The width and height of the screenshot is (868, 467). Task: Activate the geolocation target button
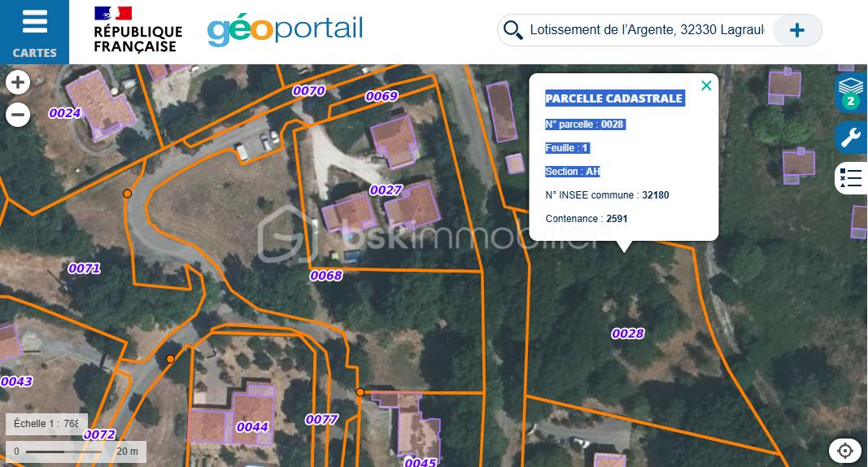coord(844,450)
